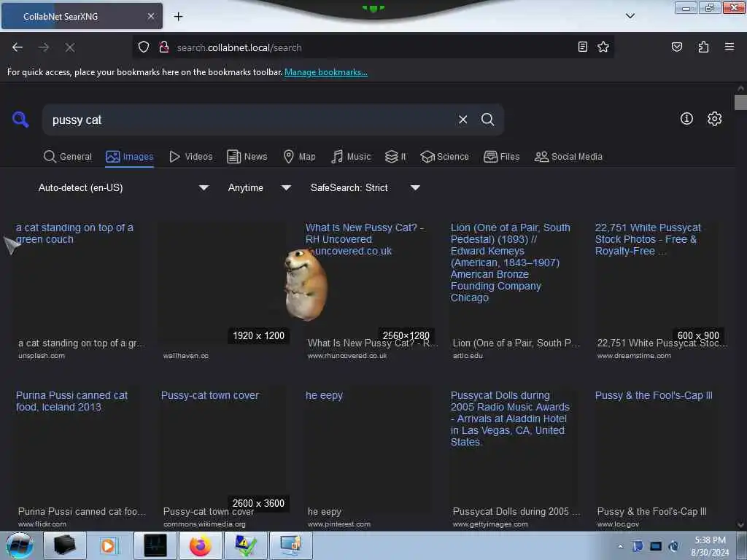
Task: Open the Files category
Action: [x=501, y=157]
